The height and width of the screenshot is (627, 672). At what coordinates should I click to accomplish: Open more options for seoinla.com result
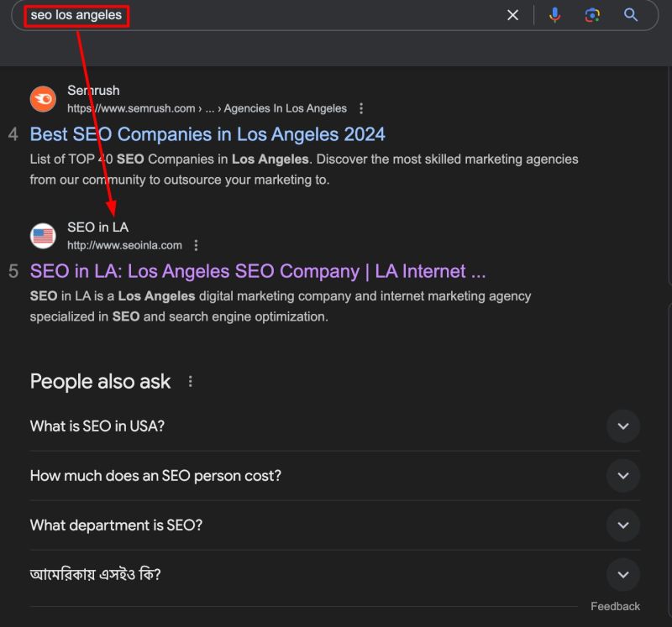(x=196, y=245)
